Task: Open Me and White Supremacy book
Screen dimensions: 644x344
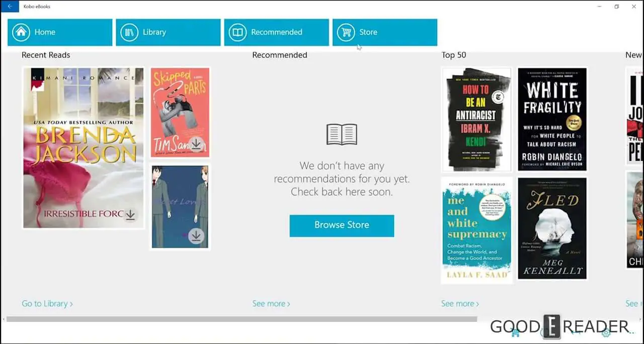Action: 476,230
